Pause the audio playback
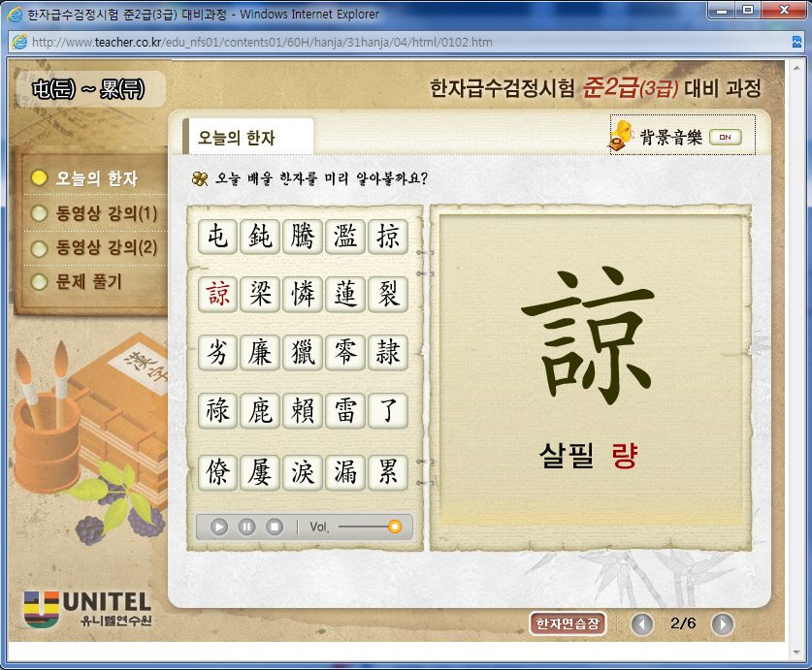This screenshot has width=812, height=670. [x=246, y=527]
